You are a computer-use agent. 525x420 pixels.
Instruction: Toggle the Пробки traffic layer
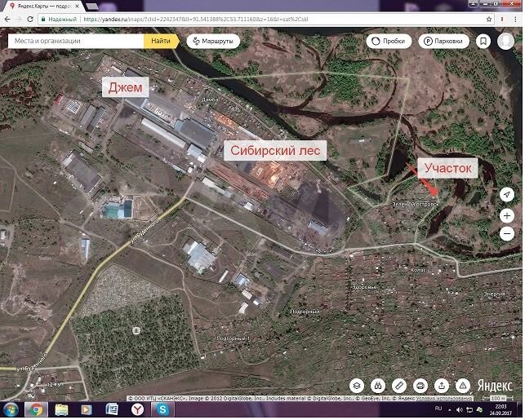pos(389,40)
